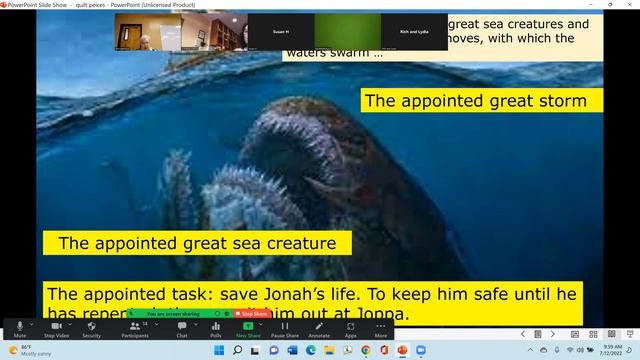Switch to Zoom on the taskbar
This screenshot has width=640, height=360.
(421, 350)
